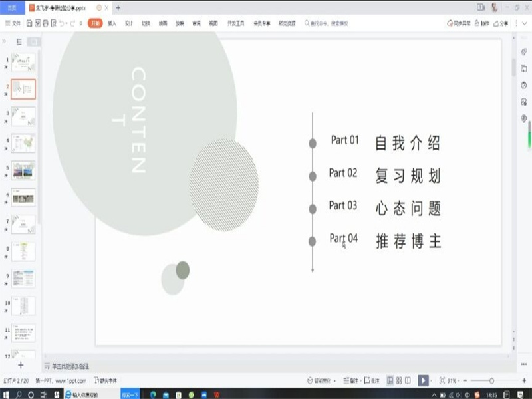Viewport: 532px width, 399px height.
Task: Open the 插入 ribbon tab
Action: coord(112,23)
